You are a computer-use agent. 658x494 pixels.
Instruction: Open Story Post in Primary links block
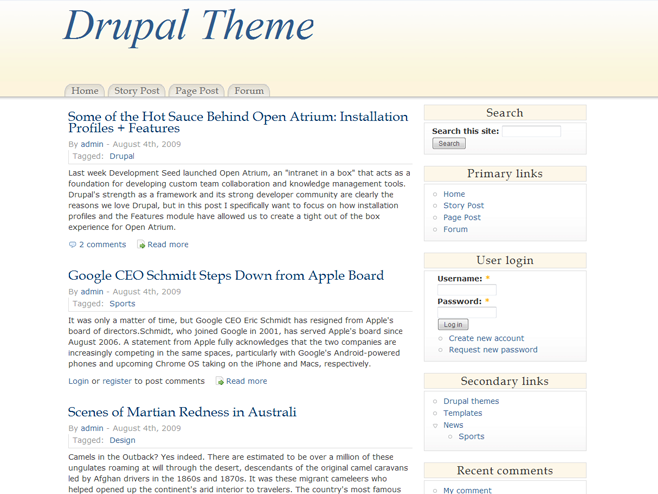click(463, 206)
